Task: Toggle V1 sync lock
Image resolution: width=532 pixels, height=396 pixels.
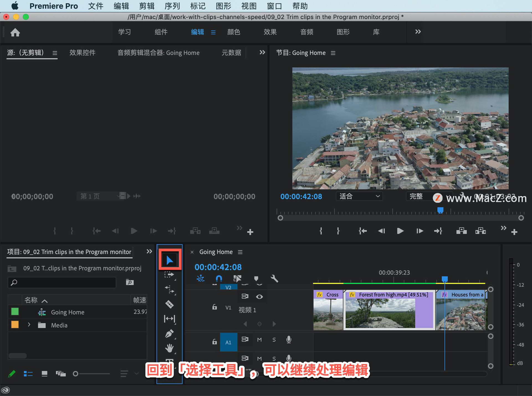Action: 245,296
